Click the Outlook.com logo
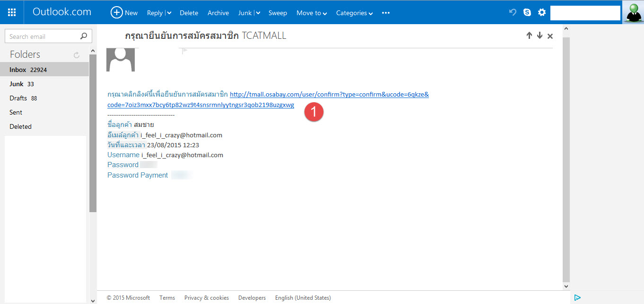This screenshot has width=644, height=304. tap(62, 12)
